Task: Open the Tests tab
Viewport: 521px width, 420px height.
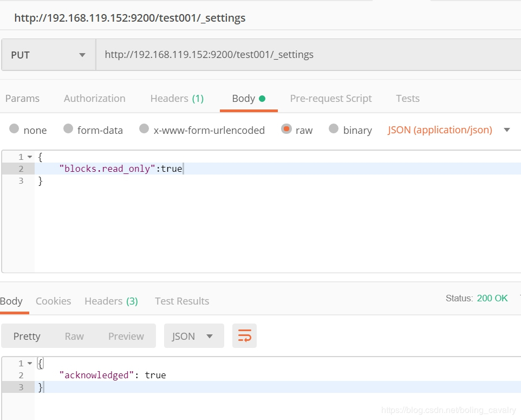Action: 408,99
